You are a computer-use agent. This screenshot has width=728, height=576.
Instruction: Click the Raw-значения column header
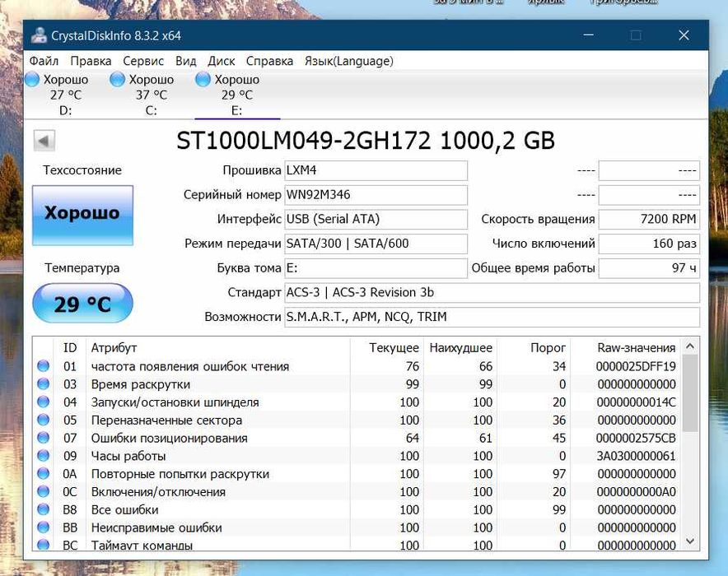point(626,348)
